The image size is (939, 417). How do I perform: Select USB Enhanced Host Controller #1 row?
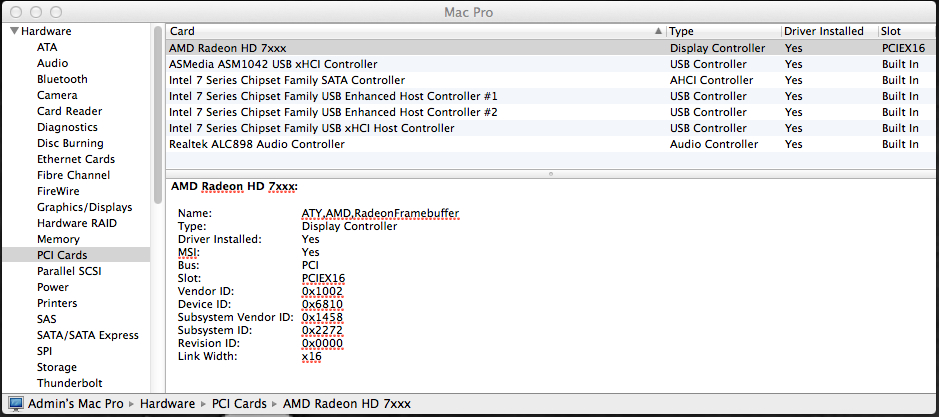point(552,96)
